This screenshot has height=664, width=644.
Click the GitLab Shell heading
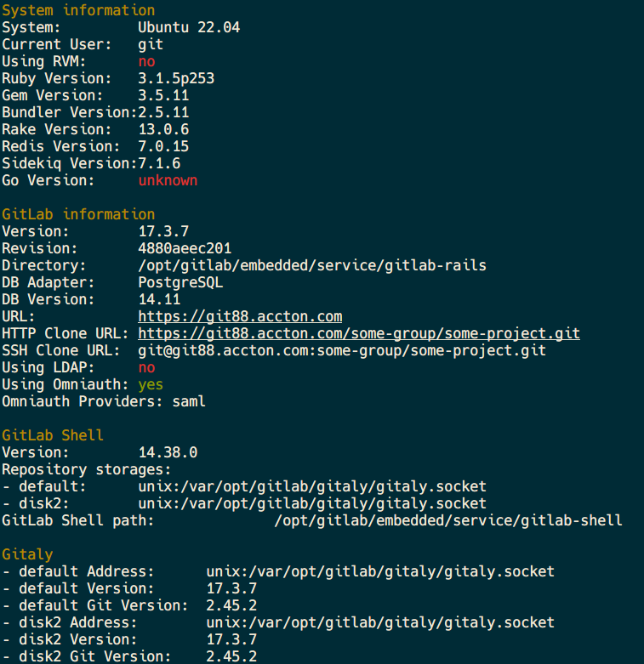tap(53, 435)
